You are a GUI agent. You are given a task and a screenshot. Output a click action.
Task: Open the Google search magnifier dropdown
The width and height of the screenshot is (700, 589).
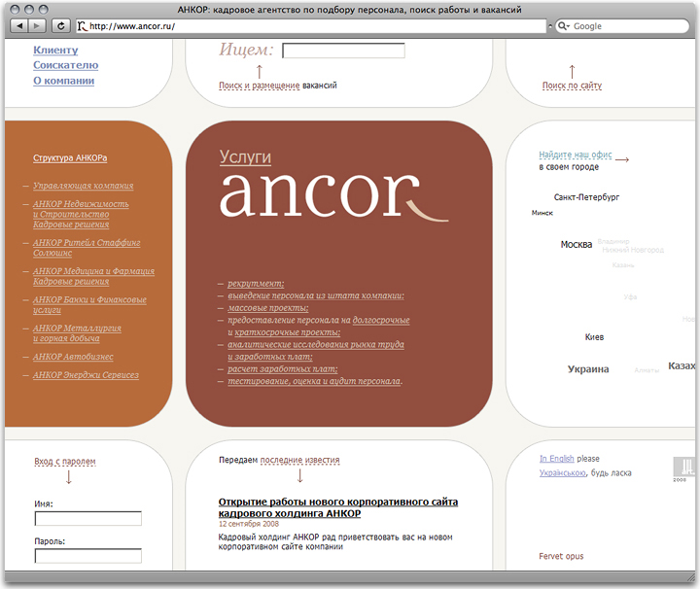pos(563,26)
